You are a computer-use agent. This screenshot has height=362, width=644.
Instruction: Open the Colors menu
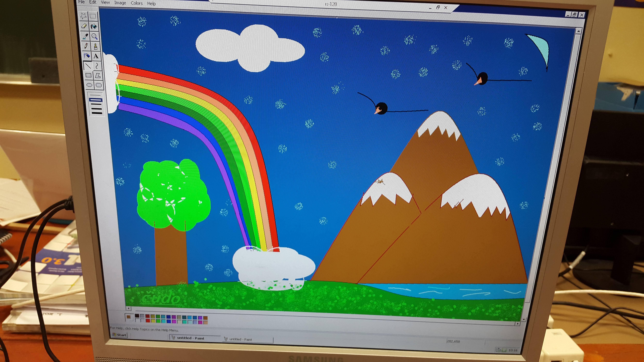pyautogui.click(x=137, y=3)
